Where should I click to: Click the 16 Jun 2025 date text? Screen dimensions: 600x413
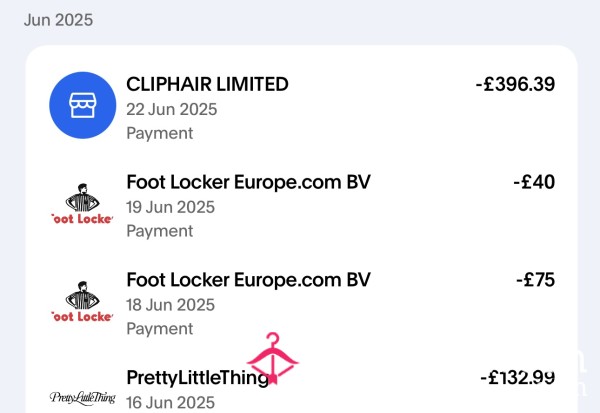(170, 403)
